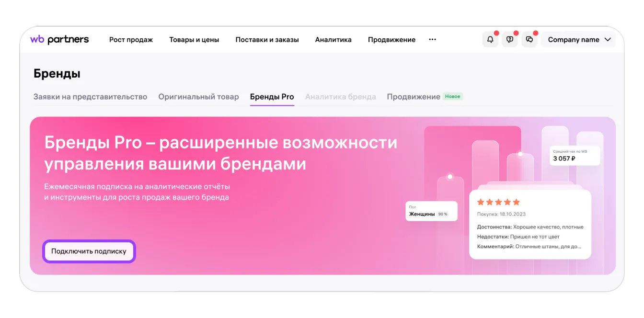The height and width of the screenshot is (318, 644).
Task: Click the Женщины 90% gender card
Action: pyautogui.click(x=431, y=211)
